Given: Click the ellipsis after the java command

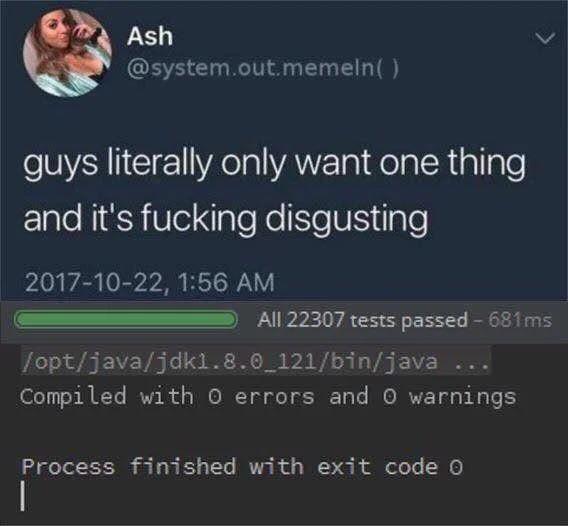Looking at the screenshot, I should [472, 363].
